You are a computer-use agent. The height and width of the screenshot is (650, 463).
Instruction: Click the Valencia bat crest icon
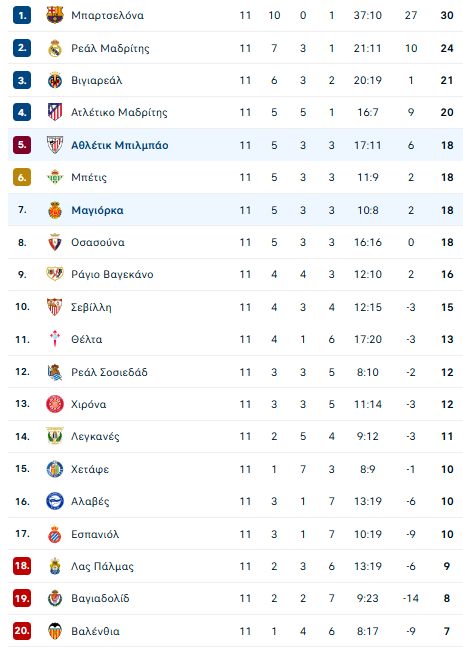point(55,631)
